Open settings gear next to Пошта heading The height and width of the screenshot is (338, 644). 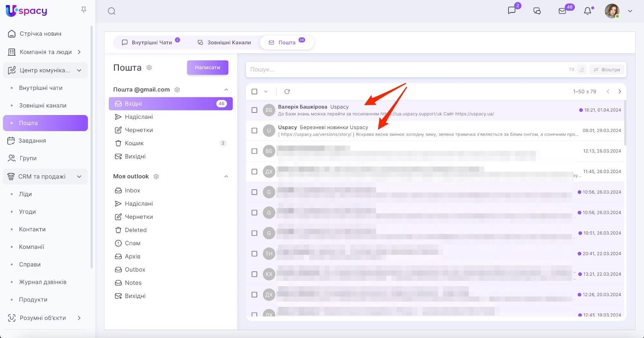[x=149, y=68]
